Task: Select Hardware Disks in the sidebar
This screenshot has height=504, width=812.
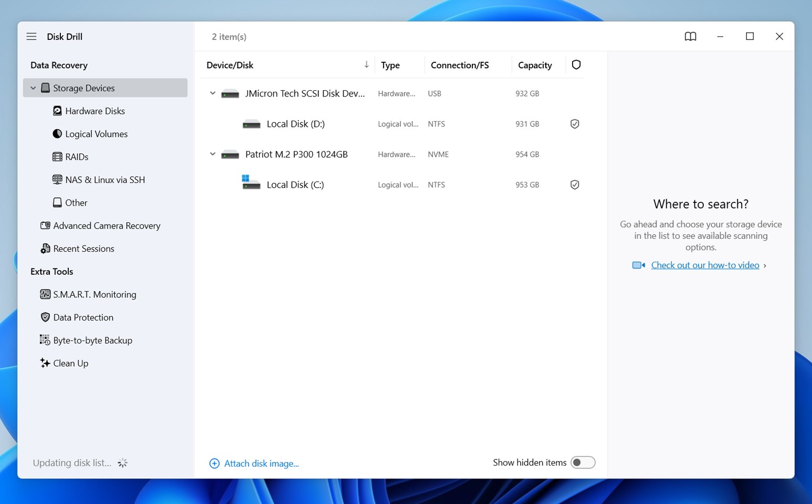Action: pos(94,111)
